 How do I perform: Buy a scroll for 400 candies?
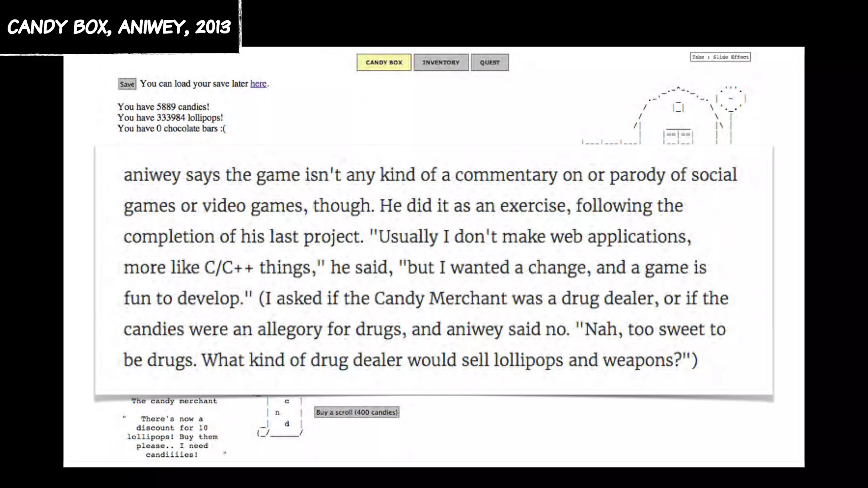(x=356, y=412)
